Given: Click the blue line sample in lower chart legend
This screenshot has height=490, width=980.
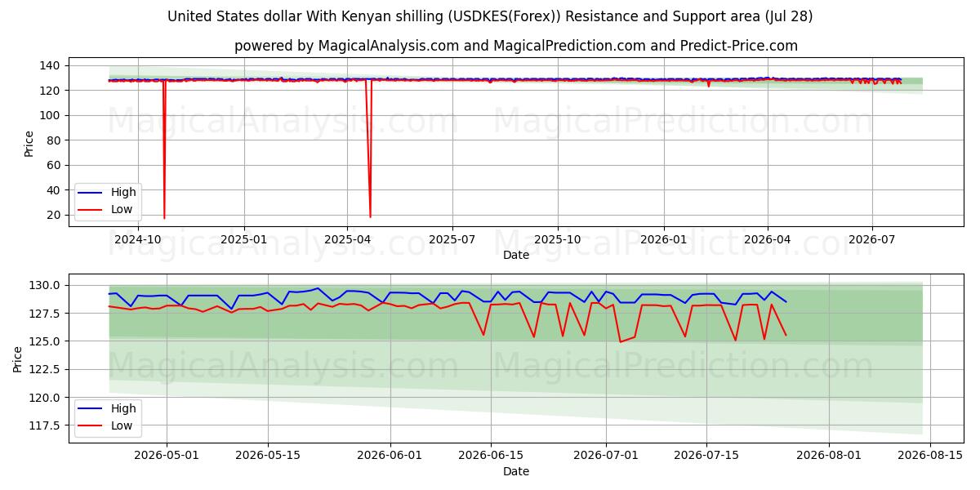Looking at the screenshot, I should coord(91,410).
